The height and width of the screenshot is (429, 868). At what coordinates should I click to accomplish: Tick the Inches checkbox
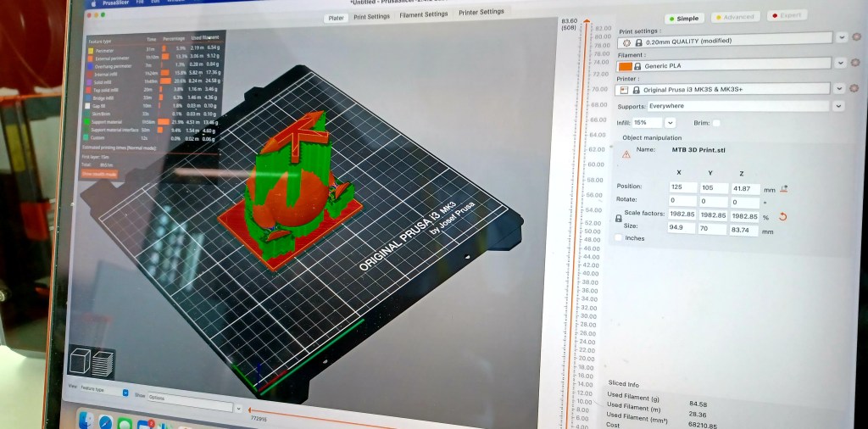[618, 238]
